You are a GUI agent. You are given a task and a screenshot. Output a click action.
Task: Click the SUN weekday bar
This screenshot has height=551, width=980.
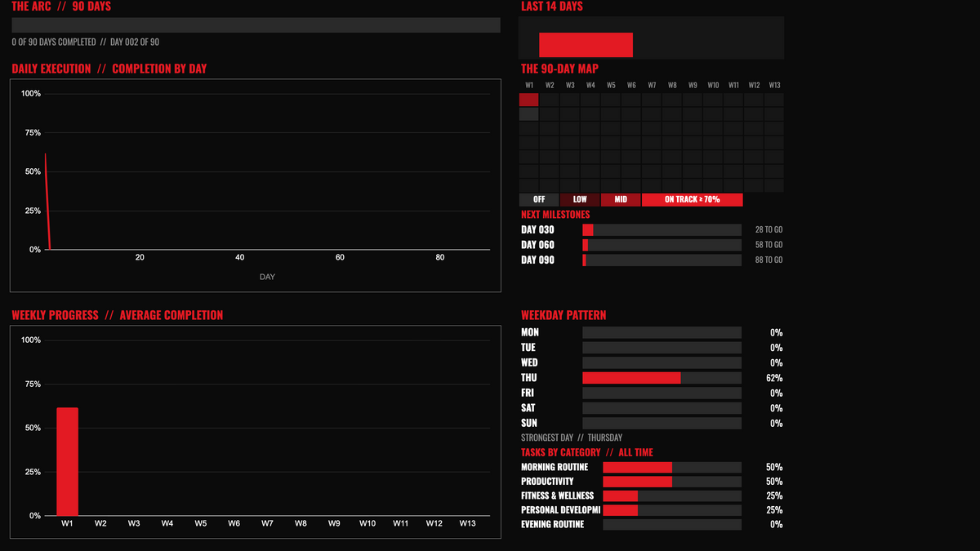coord(661,423)
